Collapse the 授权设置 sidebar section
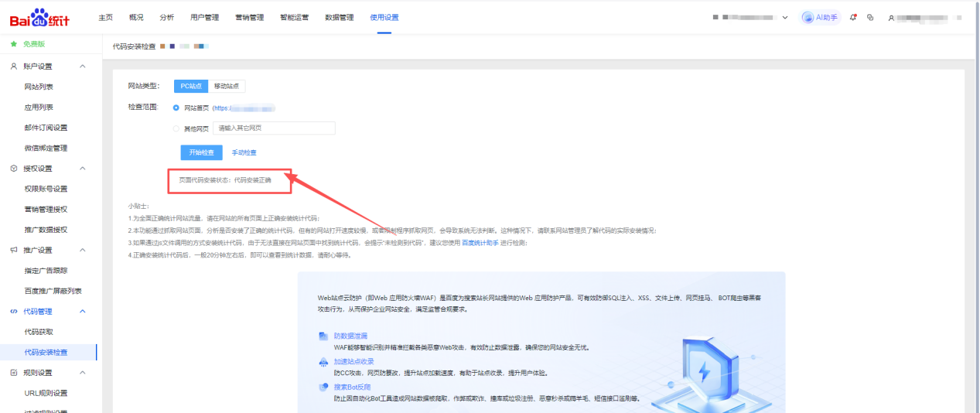 83,169
